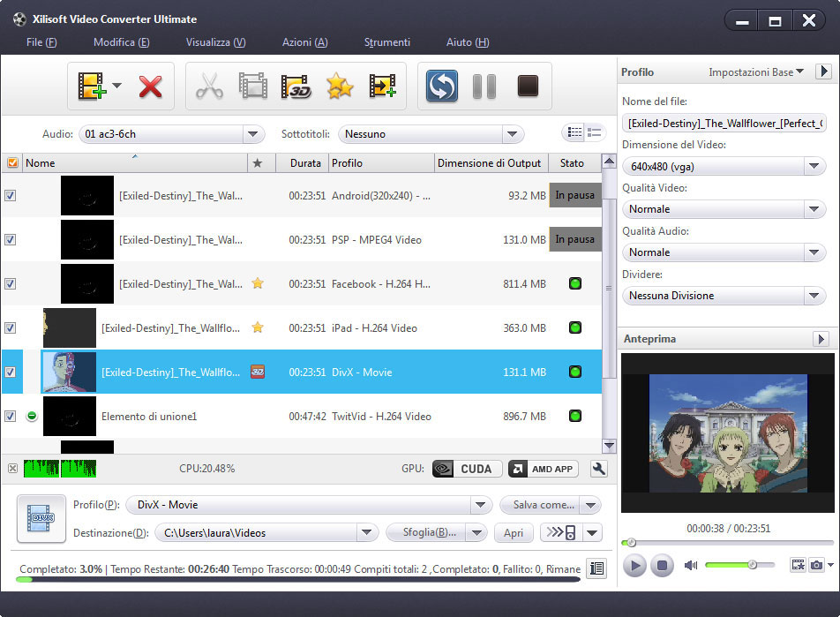Collapse the Elemento di unione1 group

(32, 416)
